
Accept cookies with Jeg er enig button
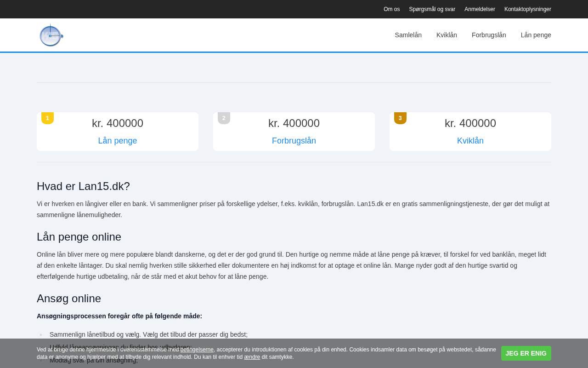click(526, 353)
